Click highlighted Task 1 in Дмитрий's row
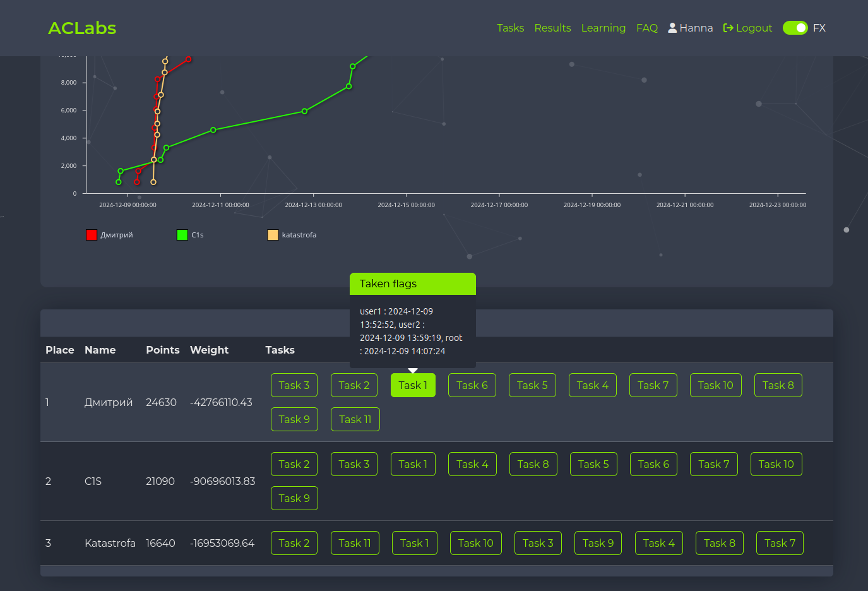Image resolution: width=868 pixels, height=591 pixels. [x=413, y=385]
